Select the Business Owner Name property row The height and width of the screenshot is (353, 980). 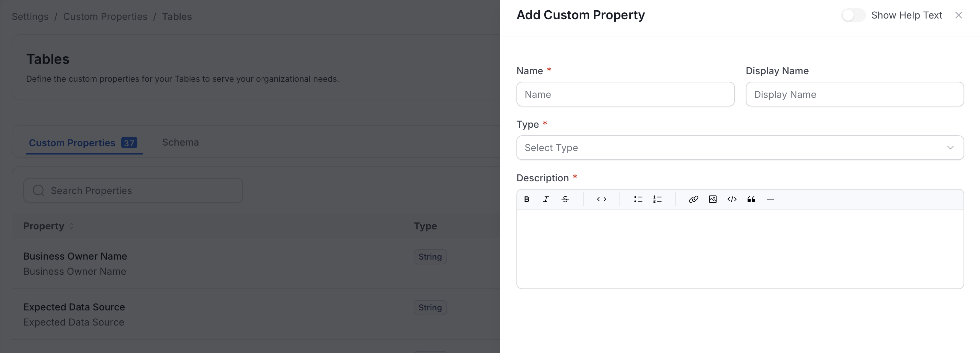click(x=256, y=264)
